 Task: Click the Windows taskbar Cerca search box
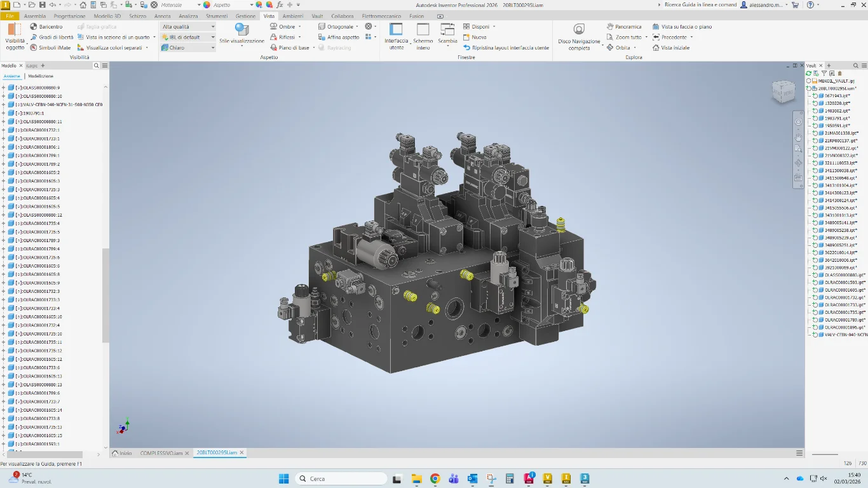tap(342, 478)
